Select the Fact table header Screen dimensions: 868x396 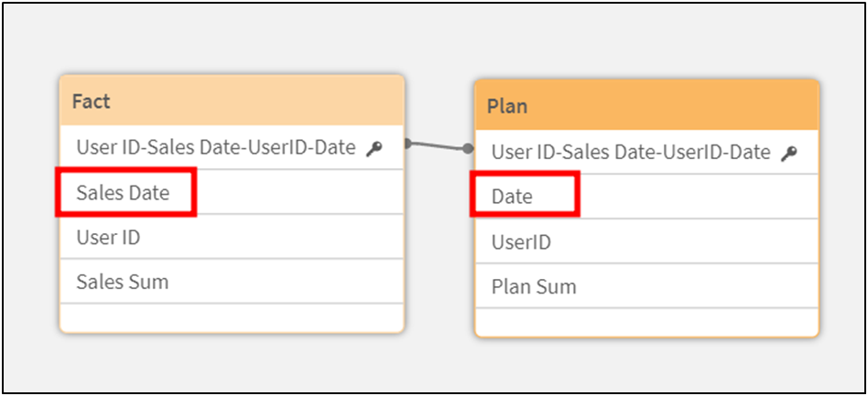232,101
